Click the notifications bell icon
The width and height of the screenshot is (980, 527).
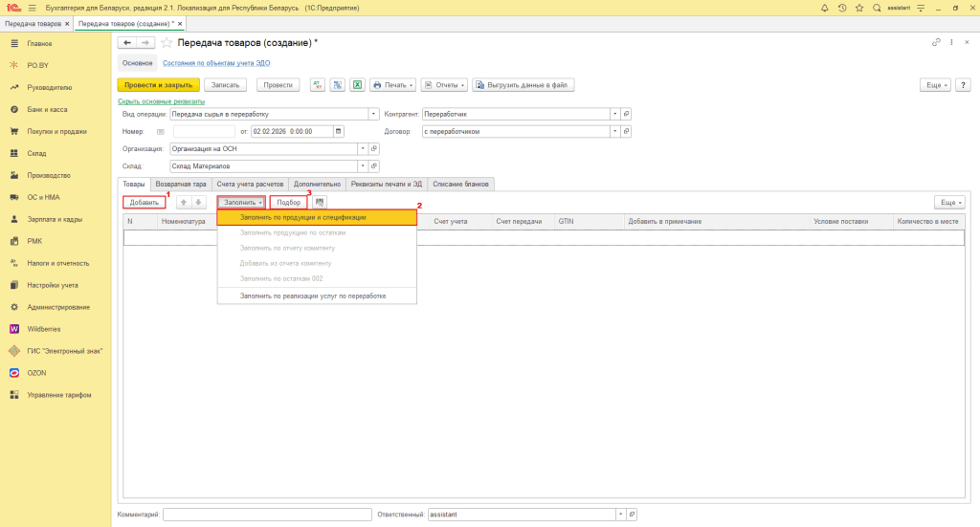(826, 8)
